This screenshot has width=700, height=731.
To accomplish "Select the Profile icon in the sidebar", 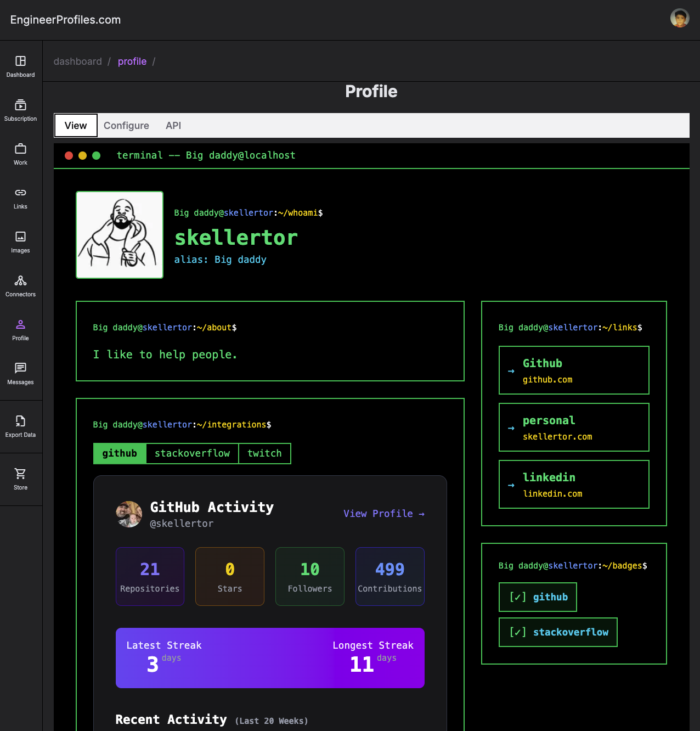I will (20, 324).
